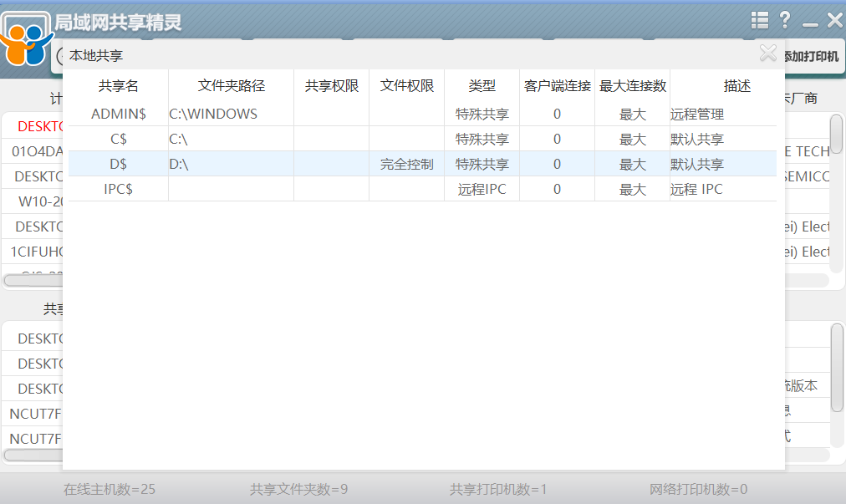Viewport: 846px width, 504px height.
Task: Close the 本地共享 dialog panel
Action: (x=767, y=54)
